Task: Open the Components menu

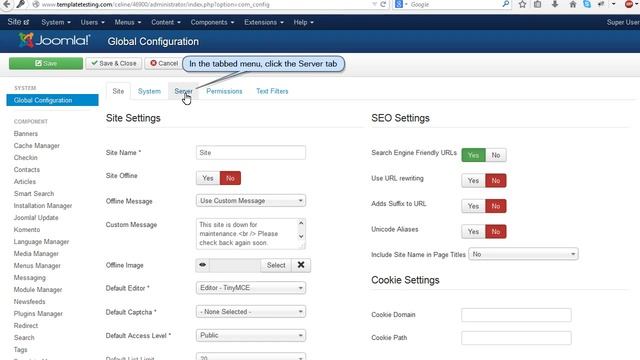Action: pos(212,22)
